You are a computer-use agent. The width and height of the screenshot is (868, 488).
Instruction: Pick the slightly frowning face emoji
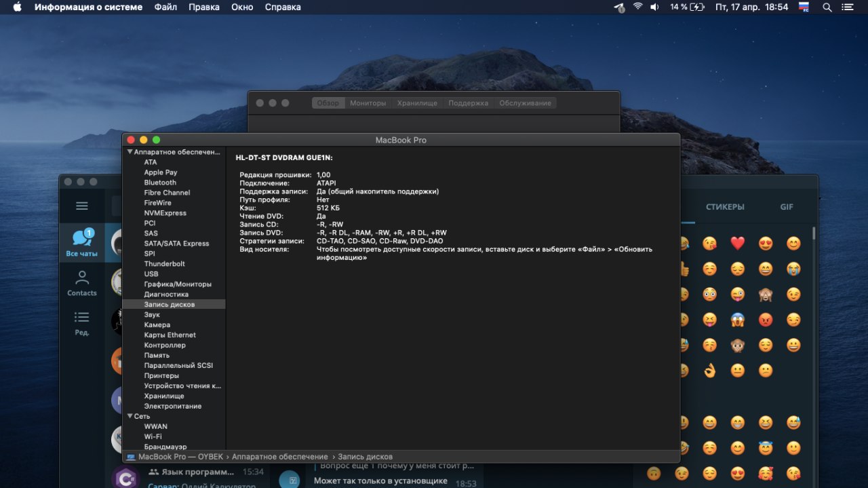(766, 370)
